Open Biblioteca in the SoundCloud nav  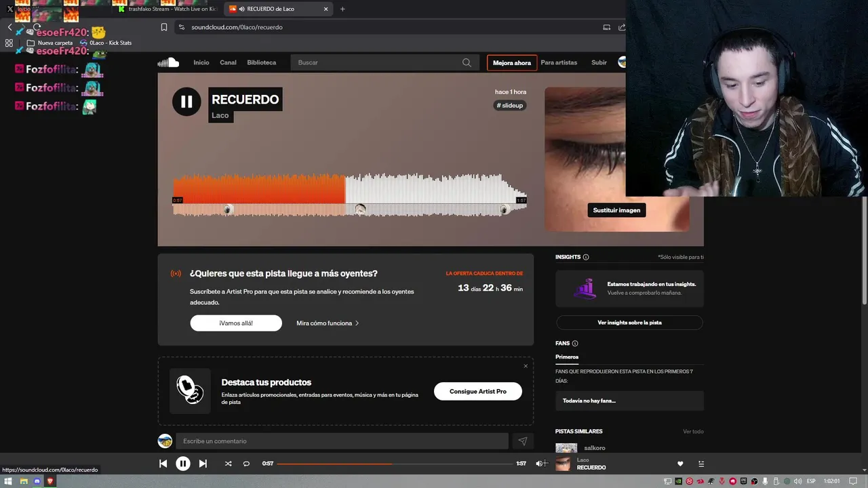coord(262,62)
